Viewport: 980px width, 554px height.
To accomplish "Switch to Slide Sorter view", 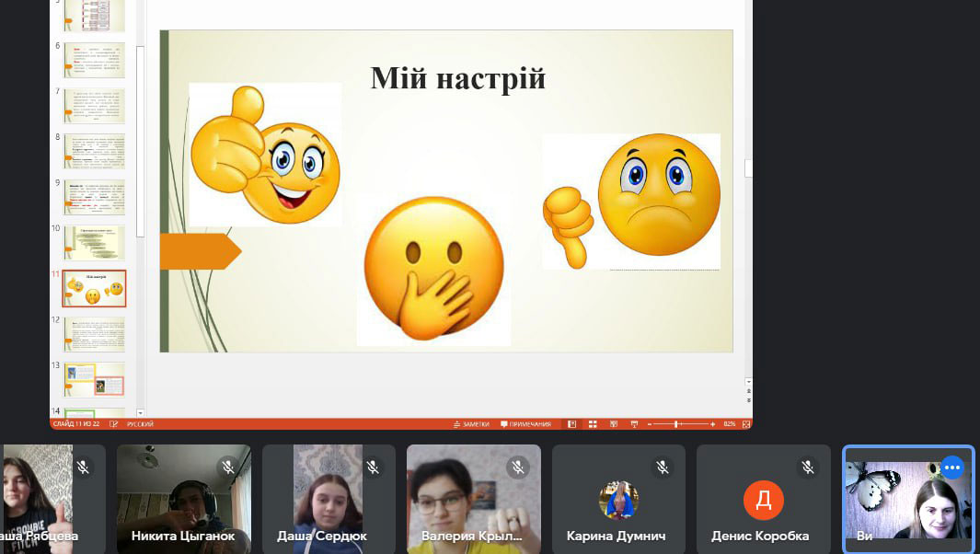I will (x=593, y=424).
